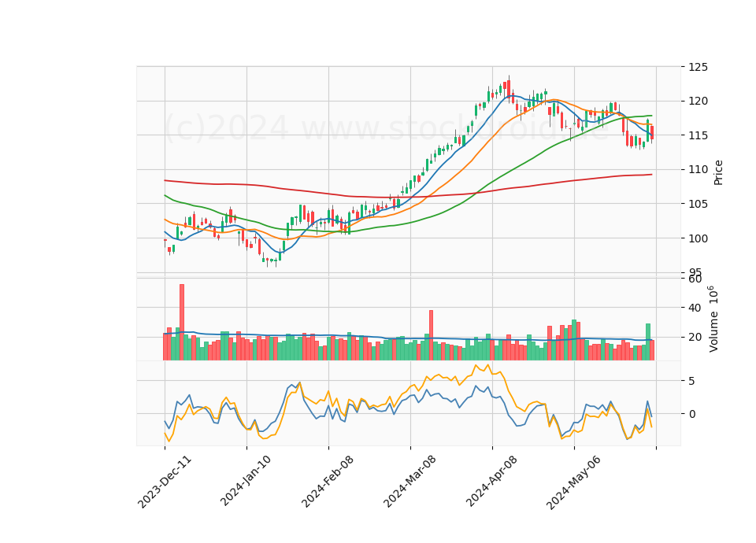Click the Volume axis title

click(x=713, y=319)
